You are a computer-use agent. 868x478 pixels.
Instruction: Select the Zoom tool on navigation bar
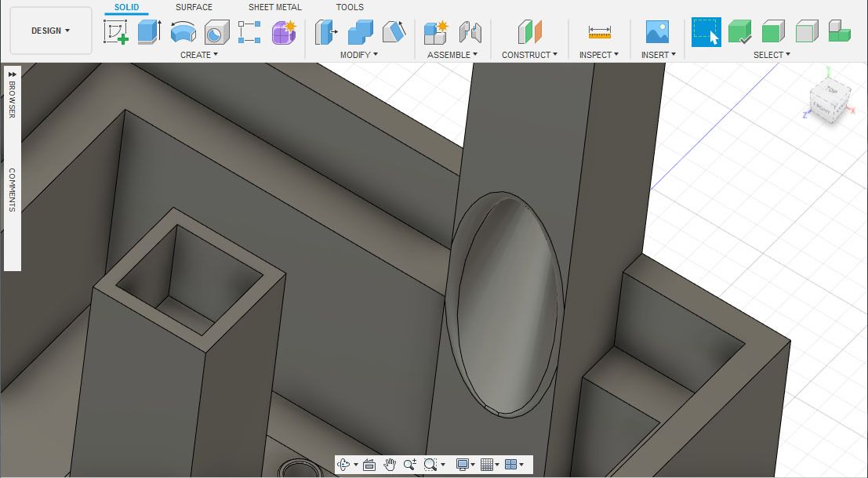409,464
